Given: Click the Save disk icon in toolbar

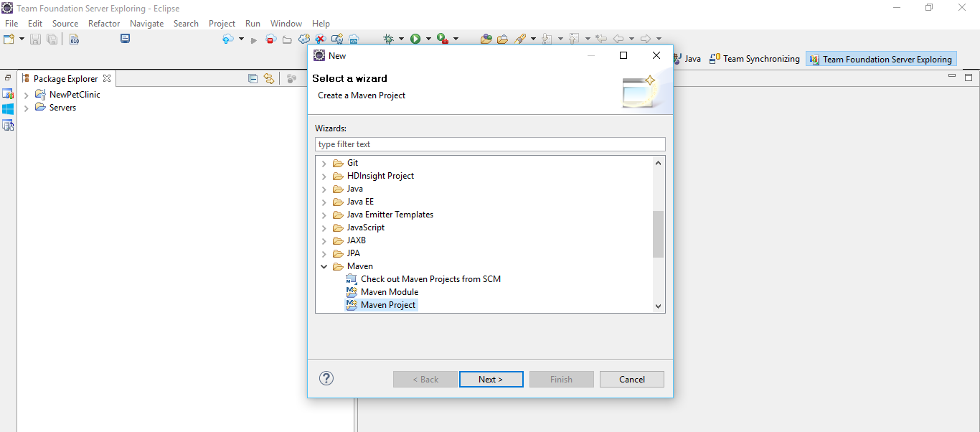Looking at the screenshot, I should (x=36, y=39).
